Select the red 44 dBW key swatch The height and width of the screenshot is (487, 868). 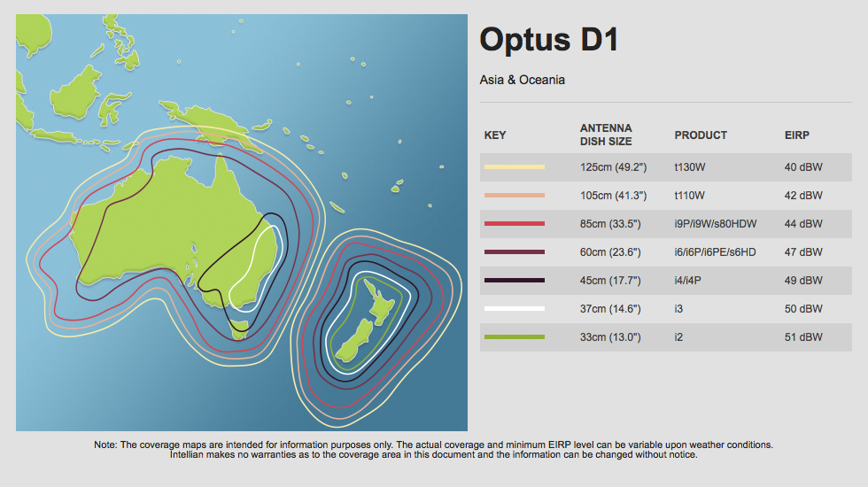click(514, 224)
